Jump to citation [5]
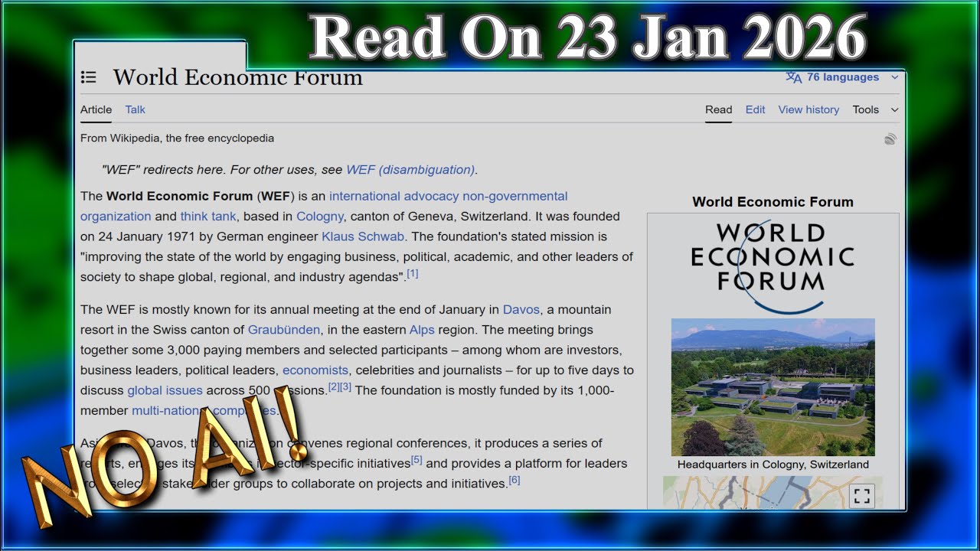This screenshot has width=980, height=551. point(416,461)
